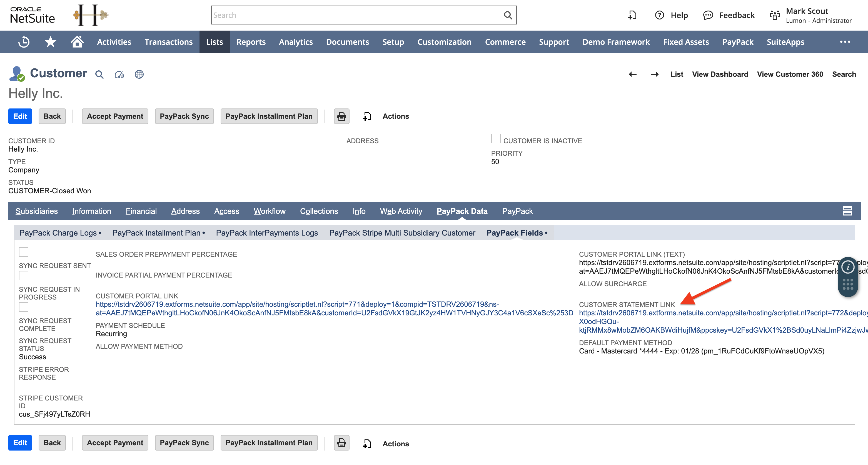868x465 pixels.
Task: Open the top Actions dropdown
Action: (x=396, y=116)
